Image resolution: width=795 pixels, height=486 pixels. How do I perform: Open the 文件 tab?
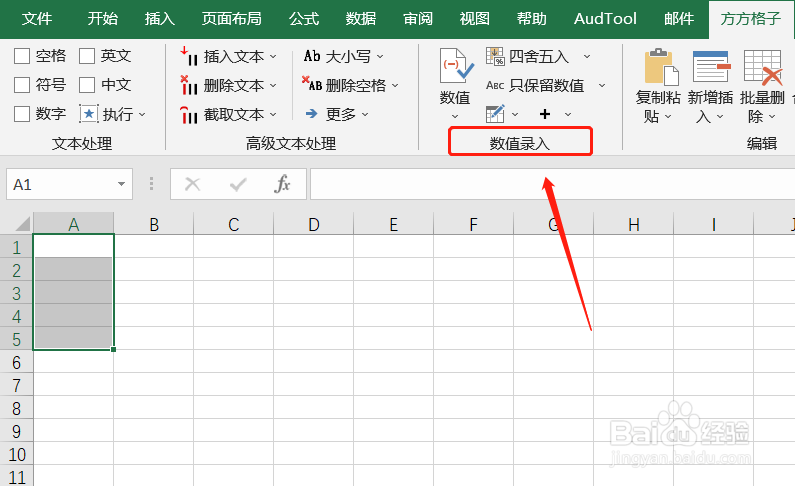[x=37, y=19]
